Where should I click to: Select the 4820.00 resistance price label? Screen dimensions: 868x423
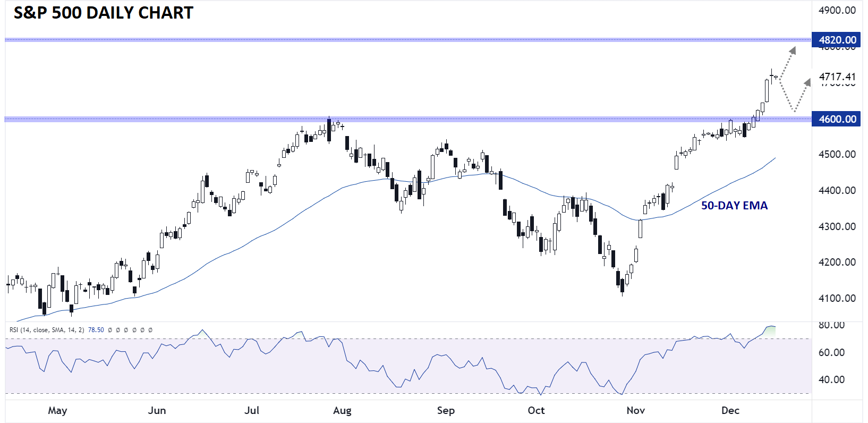837,40
